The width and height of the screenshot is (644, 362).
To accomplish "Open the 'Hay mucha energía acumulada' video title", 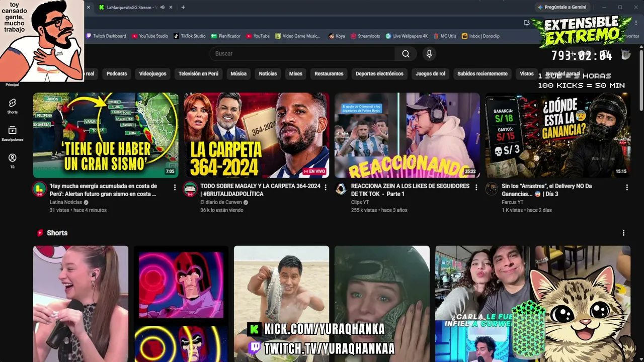I will tap(104, 190).
